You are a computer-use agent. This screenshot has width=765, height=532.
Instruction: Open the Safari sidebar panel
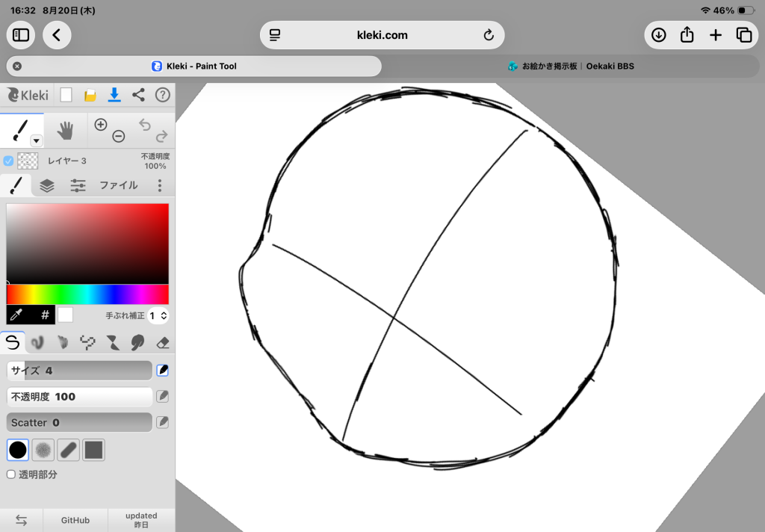(x=20, y=35)
